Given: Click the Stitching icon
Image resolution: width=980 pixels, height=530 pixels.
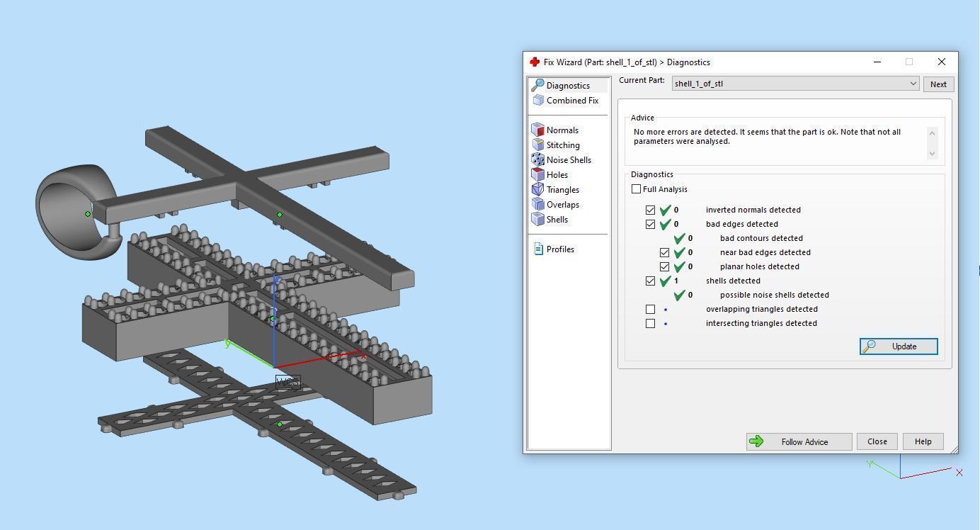Looking at the screenshot, I should pyautogui.click(x=537, y=145).
